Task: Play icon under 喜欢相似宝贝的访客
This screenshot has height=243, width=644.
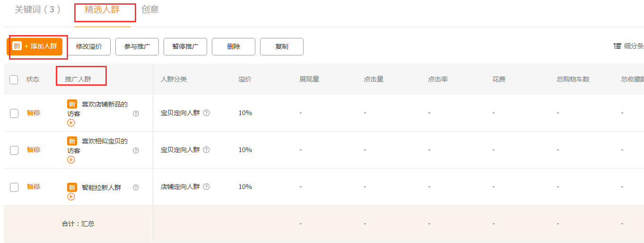Action: (71, 160)
